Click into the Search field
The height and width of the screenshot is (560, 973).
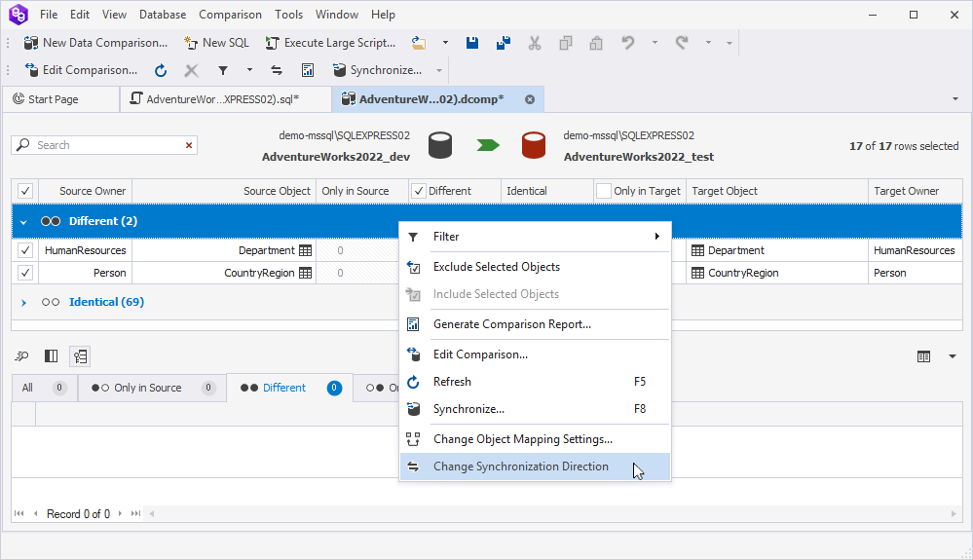tap(107, 145)
